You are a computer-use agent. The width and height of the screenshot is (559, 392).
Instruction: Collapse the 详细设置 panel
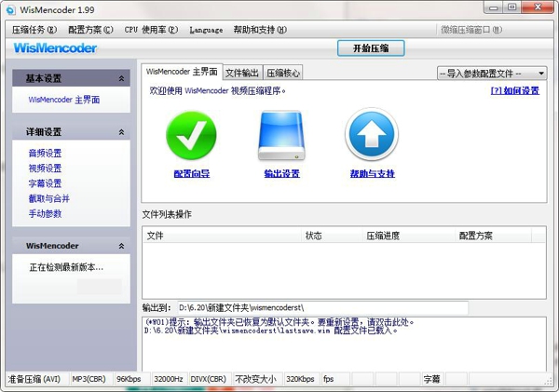pyautogui.click(x=121, y=132)
